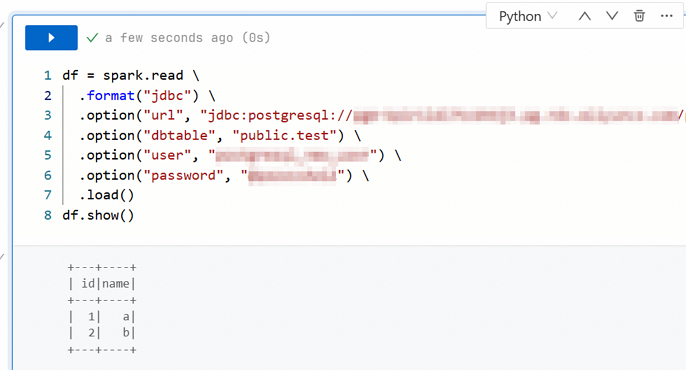
Task: Click df.show() on line 8
Action: tap(98, 215)
